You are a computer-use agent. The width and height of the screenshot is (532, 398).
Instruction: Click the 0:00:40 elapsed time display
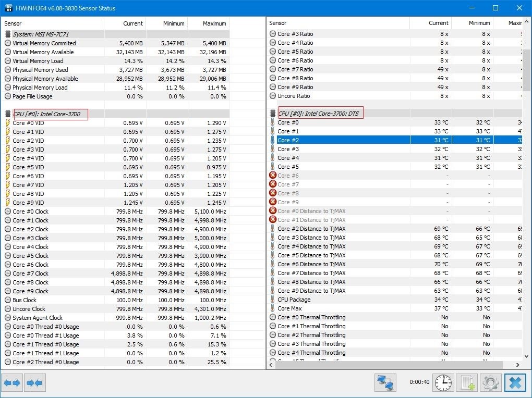(x=419, y=382)
